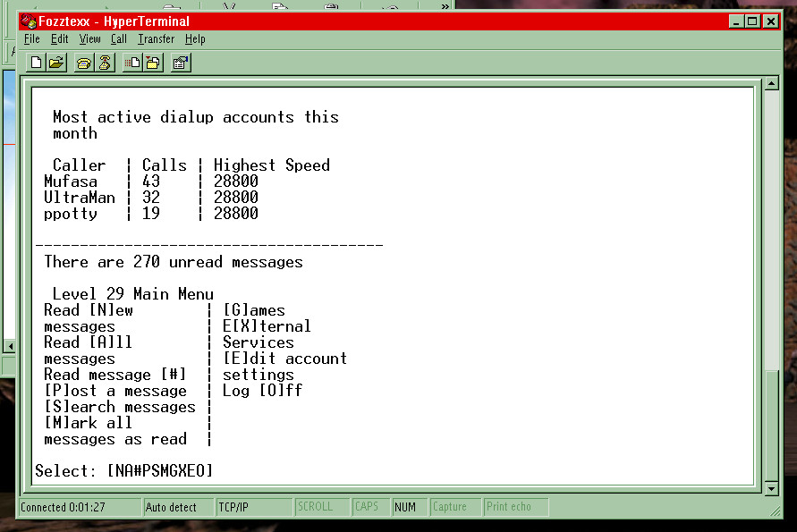Click the Send file toolbar icon
The image size is (797, 532).
(132, 63)
